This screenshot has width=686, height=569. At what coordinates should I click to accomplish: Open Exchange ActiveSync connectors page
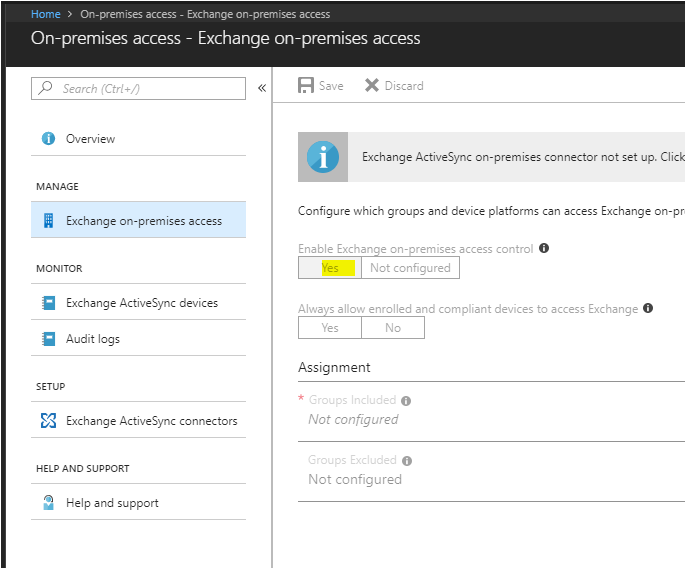tap(138, 420)
